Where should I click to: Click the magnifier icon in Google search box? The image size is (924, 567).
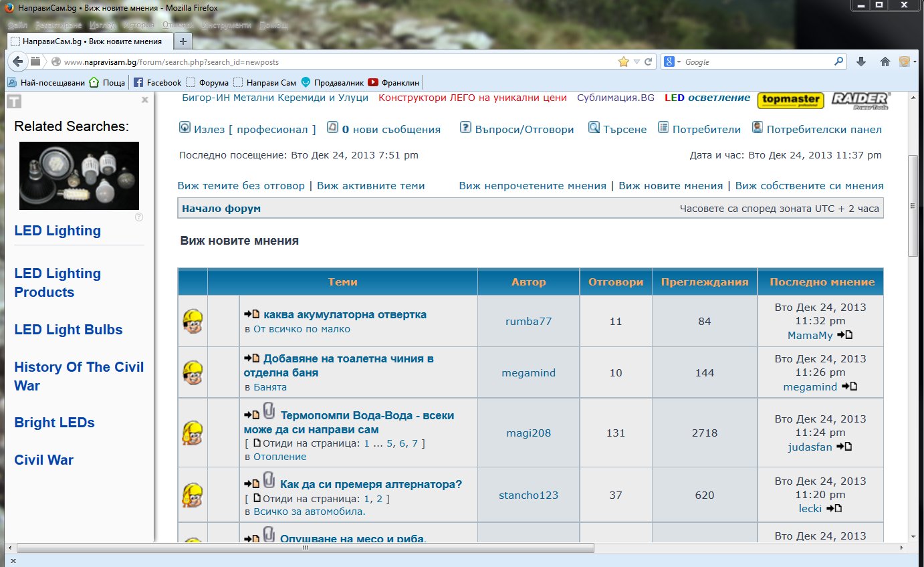839,62
